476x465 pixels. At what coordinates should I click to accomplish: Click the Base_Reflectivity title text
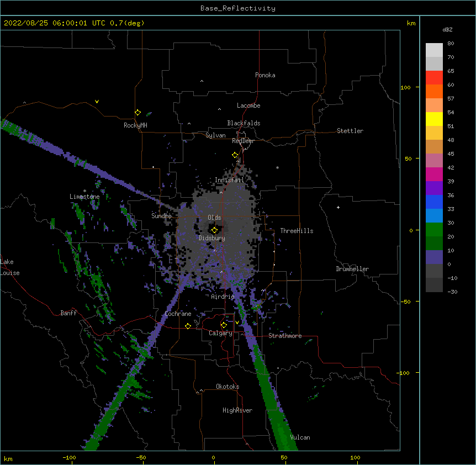point(238,8)
